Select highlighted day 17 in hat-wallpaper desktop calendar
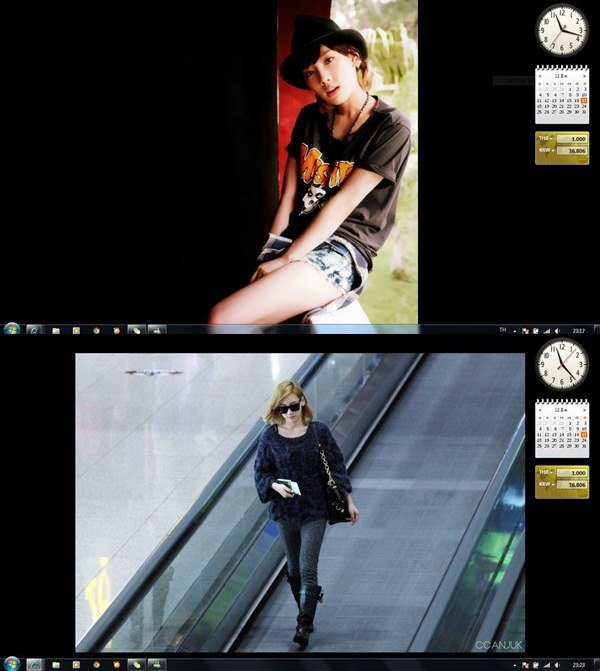This screenshot has height=671, width=600. click(x=584, y=101)
